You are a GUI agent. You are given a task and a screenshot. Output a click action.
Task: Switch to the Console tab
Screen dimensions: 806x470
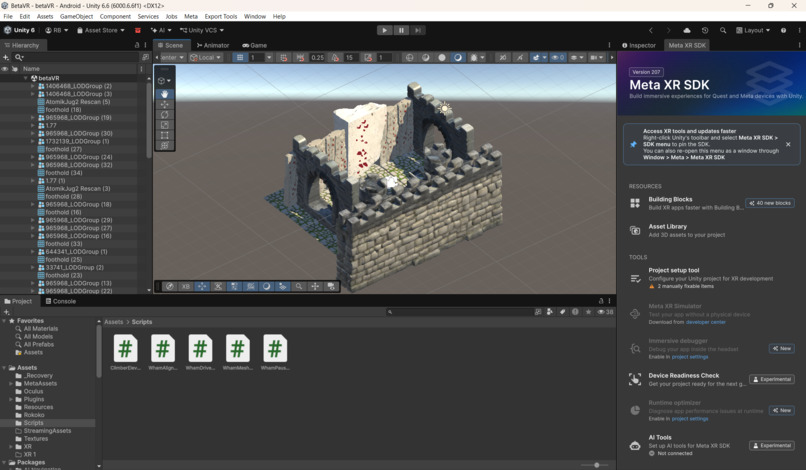[61, 301]
